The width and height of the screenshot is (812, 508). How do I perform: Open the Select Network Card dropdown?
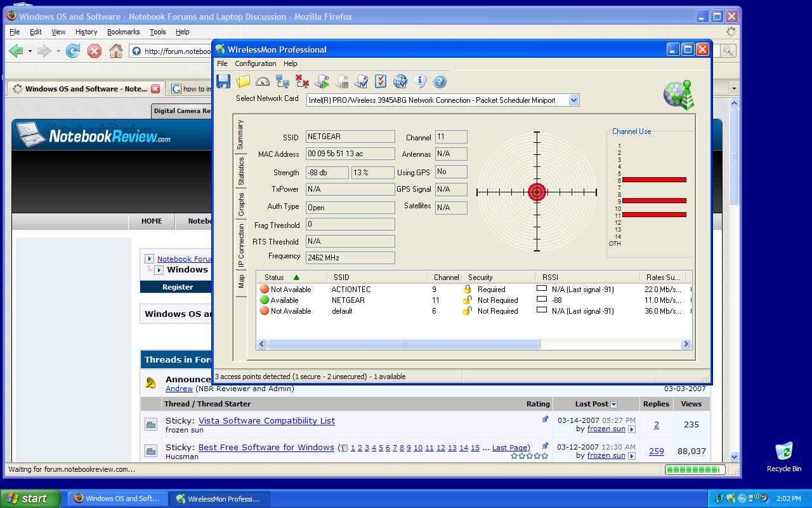pos(573,100)
